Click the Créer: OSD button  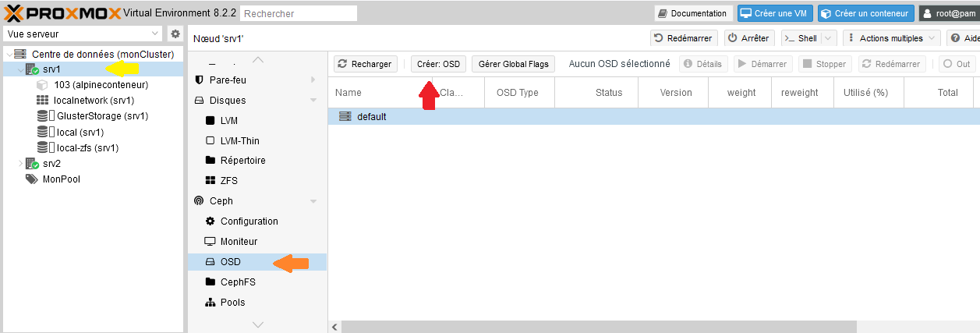pos(438,64)
